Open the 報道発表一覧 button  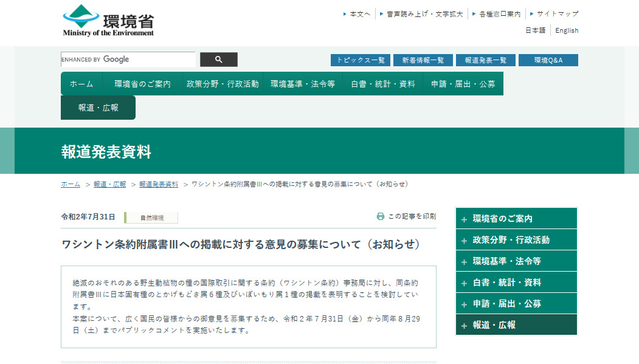coord(485,60)
